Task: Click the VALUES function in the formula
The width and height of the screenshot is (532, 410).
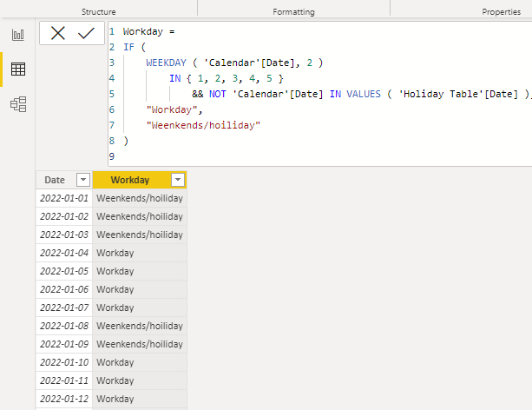Action: (x=364, y=94)
